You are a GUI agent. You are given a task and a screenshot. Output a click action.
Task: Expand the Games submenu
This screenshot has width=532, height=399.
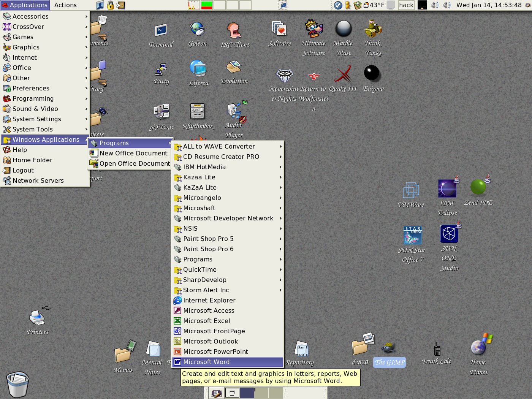45,37
